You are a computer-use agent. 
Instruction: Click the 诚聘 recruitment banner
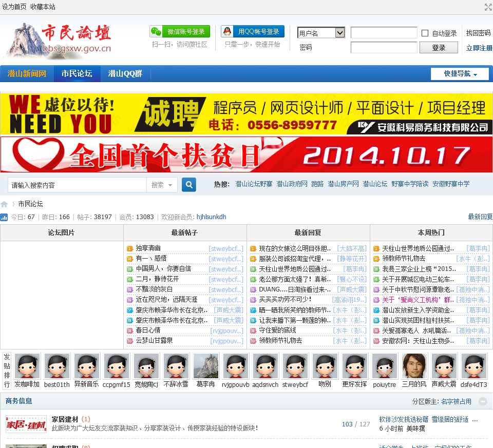coord(246,114)
